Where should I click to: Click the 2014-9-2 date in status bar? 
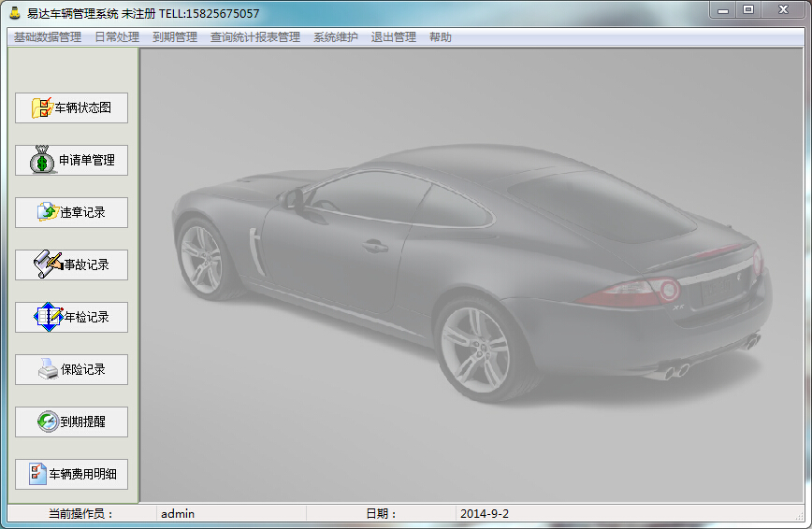(486, 513)
